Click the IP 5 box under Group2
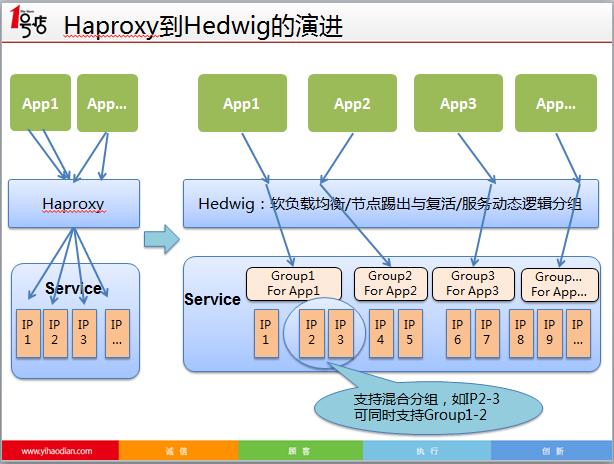This screenshot has height=464, width=614. 410,333
